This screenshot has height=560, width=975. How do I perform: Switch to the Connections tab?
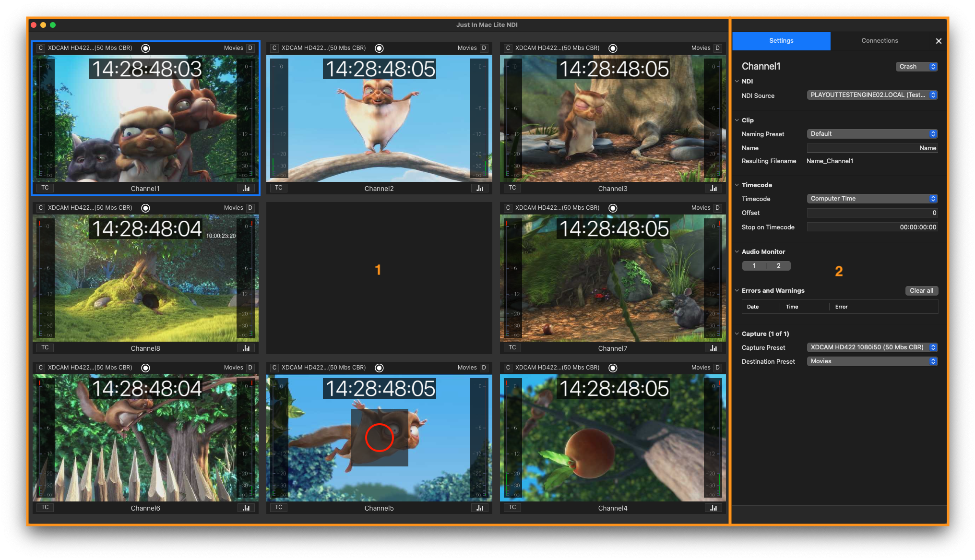click(880, 41)
